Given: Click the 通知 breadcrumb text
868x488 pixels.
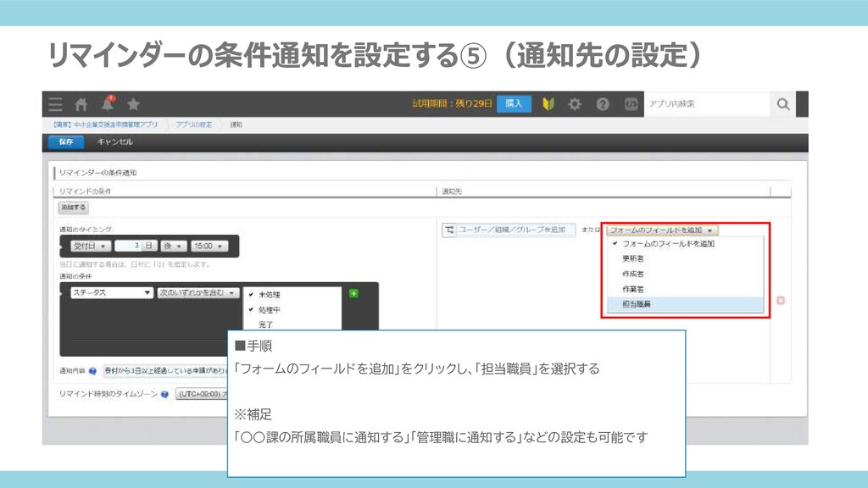Looking at the screenshot, I should (x=236, y=125).
